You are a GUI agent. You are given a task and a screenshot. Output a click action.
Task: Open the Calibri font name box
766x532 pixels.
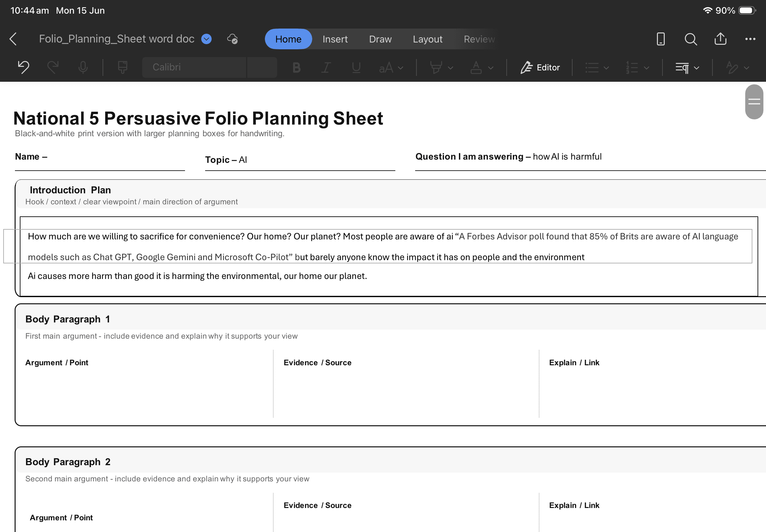[x=194, y=67]
